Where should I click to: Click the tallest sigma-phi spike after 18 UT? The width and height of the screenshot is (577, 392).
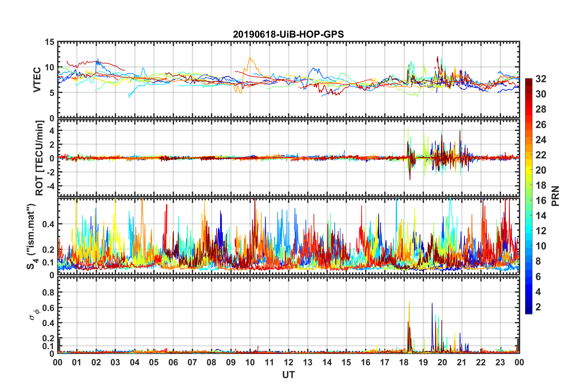pyautogui.click(x=409, y=302)
